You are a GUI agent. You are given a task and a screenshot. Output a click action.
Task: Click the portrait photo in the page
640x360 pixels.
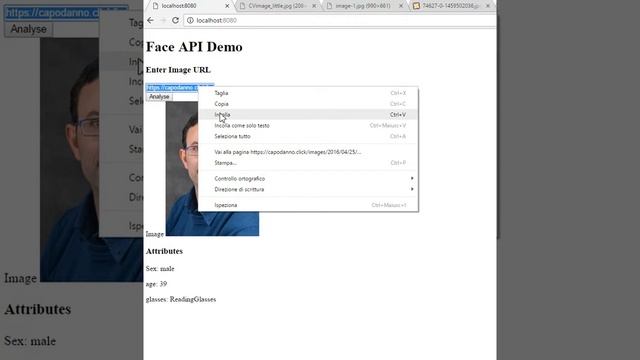[212, 169]
